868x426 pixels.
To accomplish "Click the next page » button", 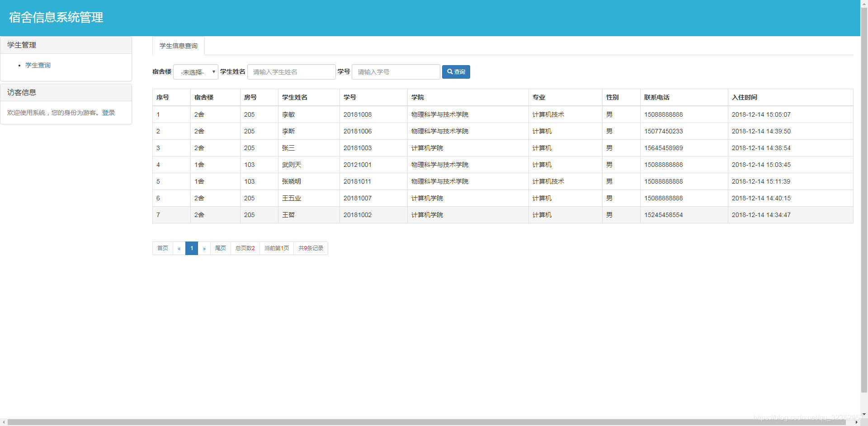I will (204, 248).
